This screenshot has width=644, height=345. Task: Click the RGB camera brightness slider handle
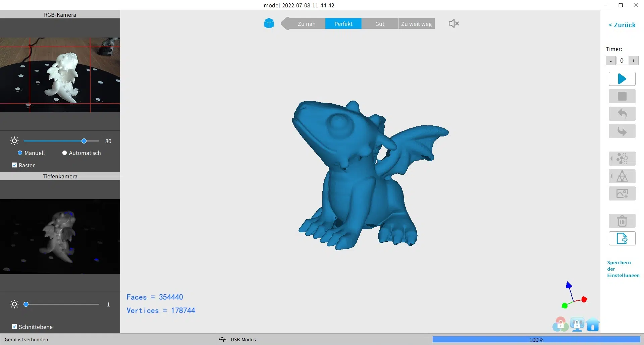point(84,141)
